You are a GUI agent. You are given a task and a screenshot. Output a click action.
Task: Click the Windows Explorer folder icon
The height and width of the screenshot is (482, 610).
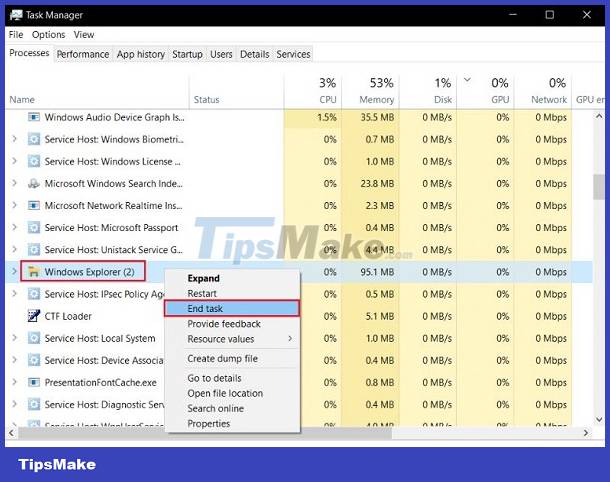(x=34, y=272)
